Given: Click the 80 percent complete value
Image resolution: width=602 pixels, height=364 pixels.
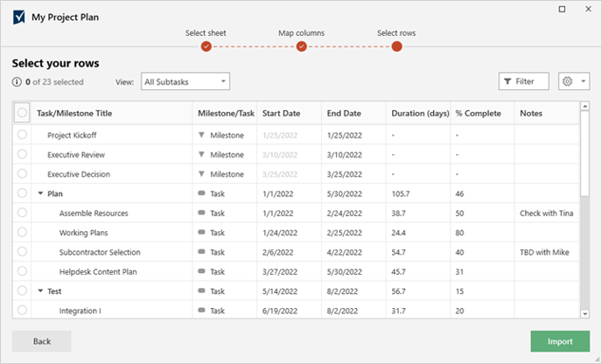Looking at the screenshot, I should click(x=459, y=233).
